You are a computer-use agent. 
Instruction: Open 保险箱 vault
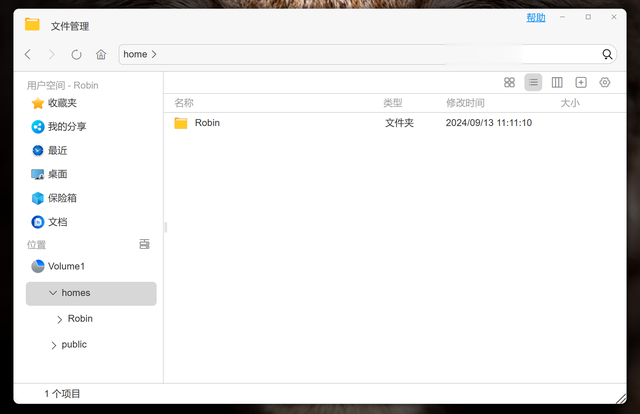pyautogui.click(x=38, y=198)
